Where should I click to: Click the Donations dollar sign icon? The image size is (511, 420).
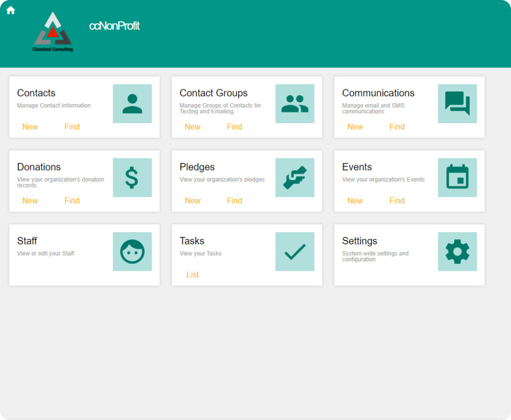132,178
